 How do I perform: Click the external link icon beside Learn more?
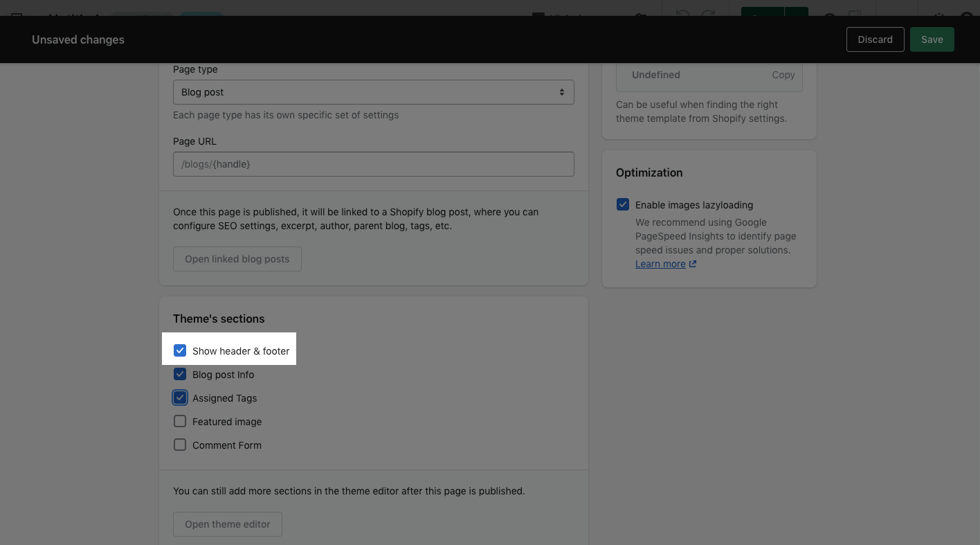click(x=693, y=264)
